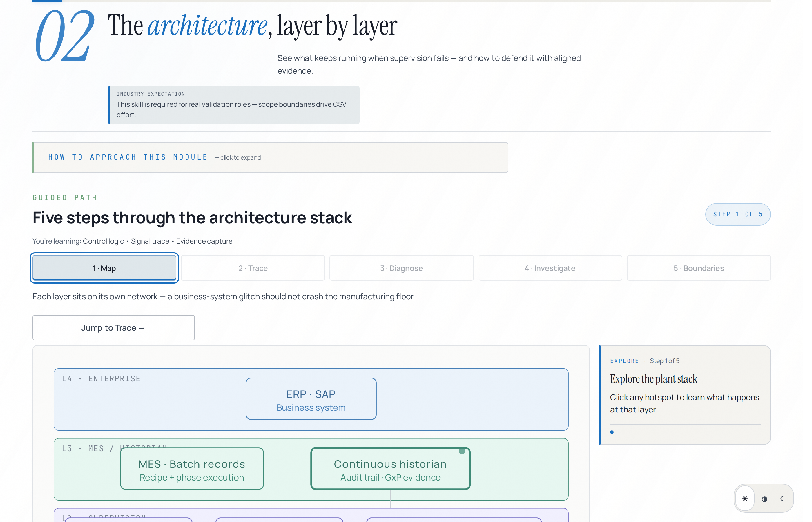Open the 5 · Boundaries step tab

tap(699, 268)
